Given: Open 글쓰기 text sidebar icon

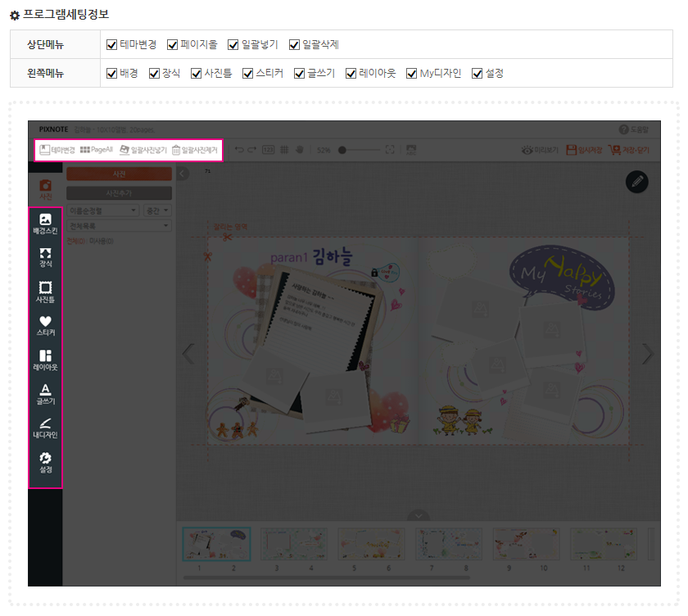Looking at the screenshot, I should pyautogui.click(x=46, y=395).
